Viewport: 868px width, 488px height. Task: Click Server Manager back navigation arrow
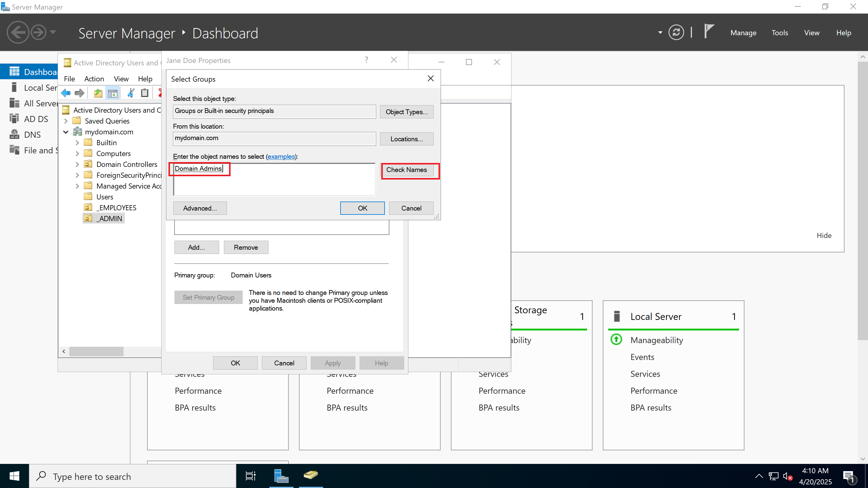(x=18, y=33)
